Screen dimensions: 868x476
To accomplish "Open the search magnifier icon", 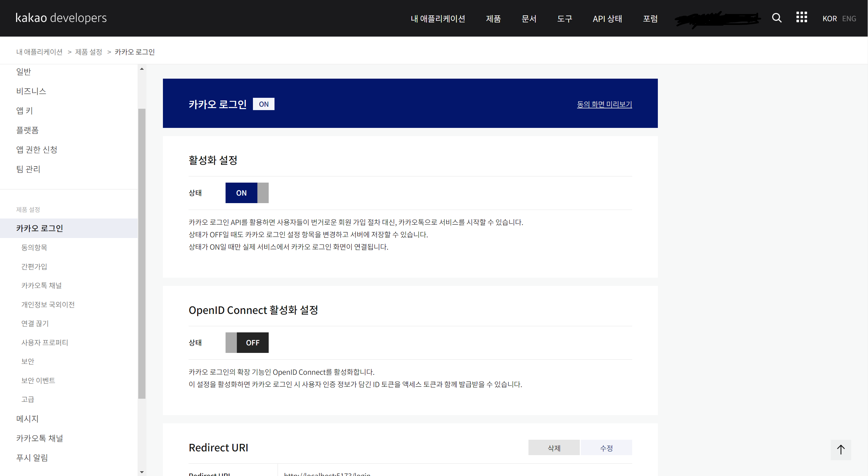I will coord(777,18).
